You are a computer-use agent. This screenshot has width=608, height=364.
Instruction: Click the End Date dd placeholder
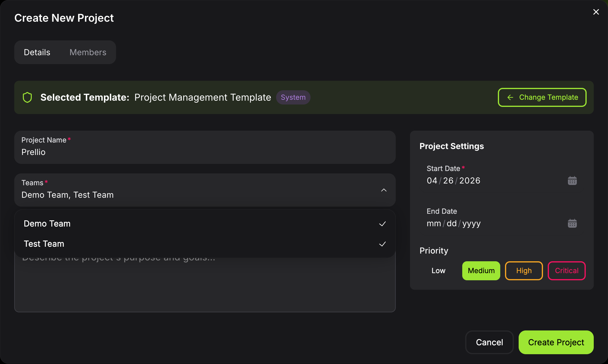[452, 223]
